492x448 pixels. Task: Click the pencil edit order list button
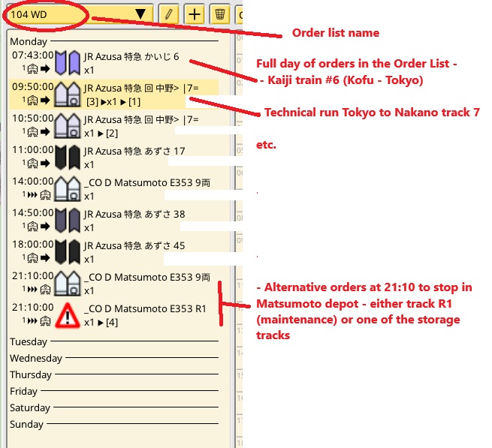(x=168, y=14)
